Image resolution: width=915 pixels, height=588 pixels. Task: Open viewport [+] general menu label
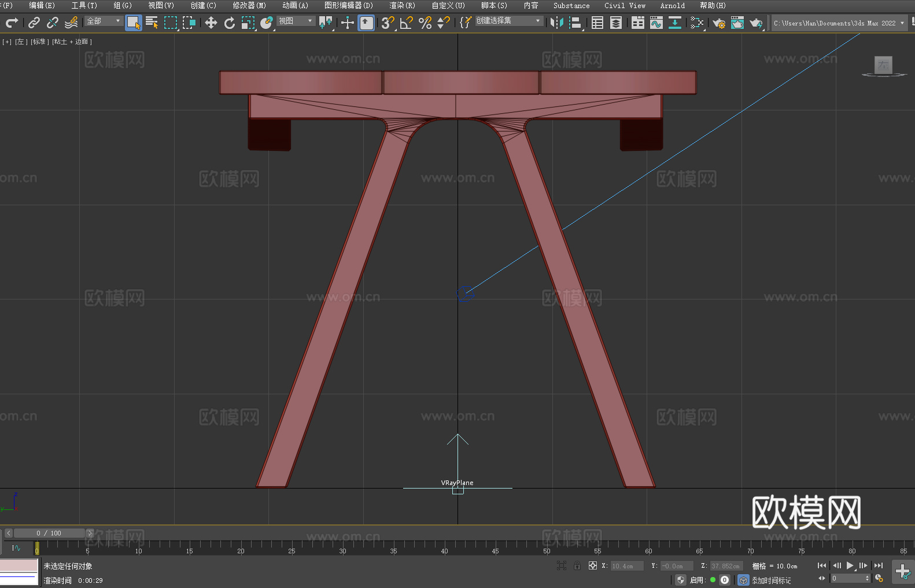click(x=7, y=42)
